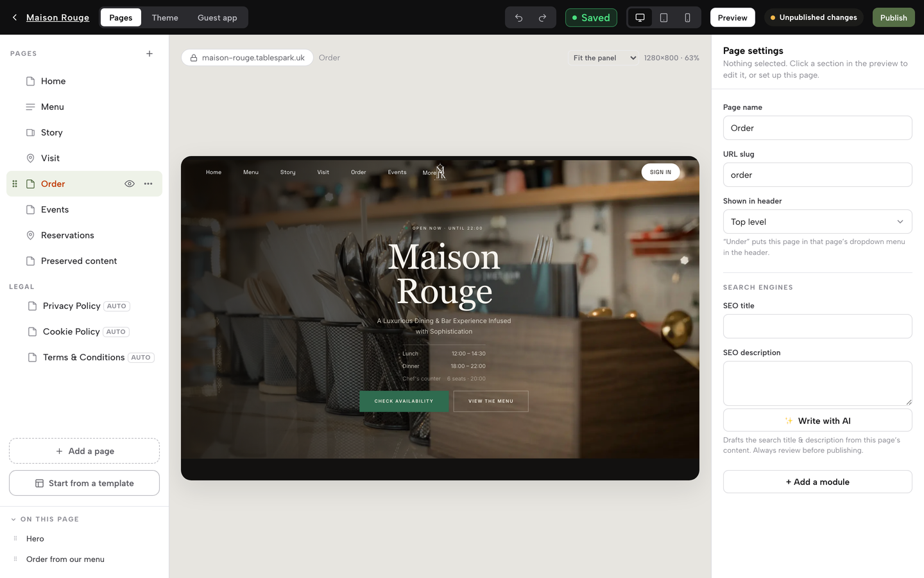Click the SEO title input field
924x578 pixels.
(817, 326)
